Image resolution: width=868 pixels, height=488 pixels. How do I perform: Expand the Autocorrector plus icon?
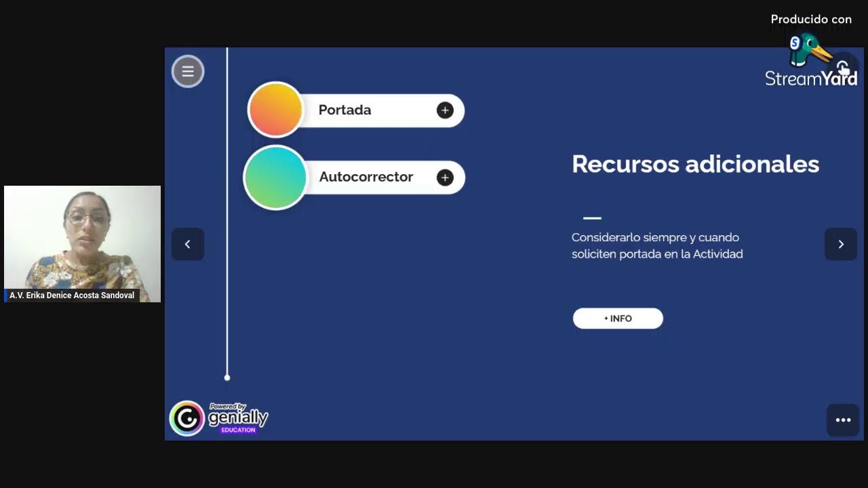point(445,178)
